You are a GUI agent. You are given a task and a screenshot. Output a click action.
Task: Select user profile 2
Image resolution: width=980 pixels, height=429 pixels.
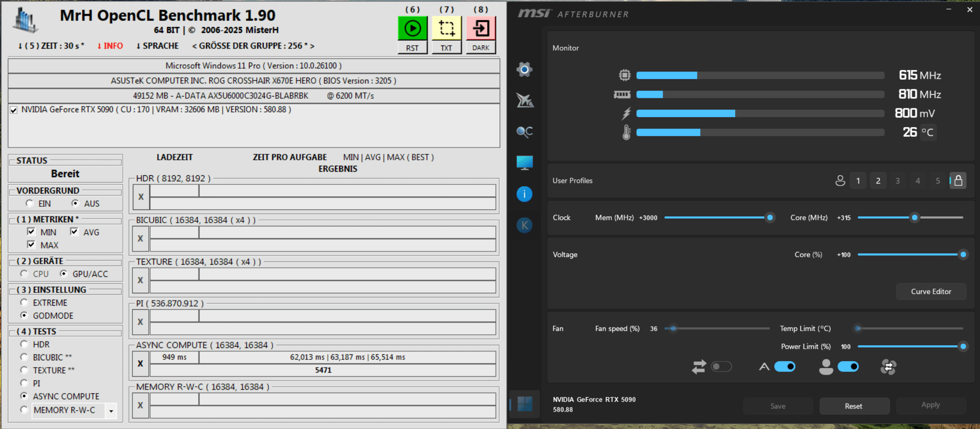[878, 181]
